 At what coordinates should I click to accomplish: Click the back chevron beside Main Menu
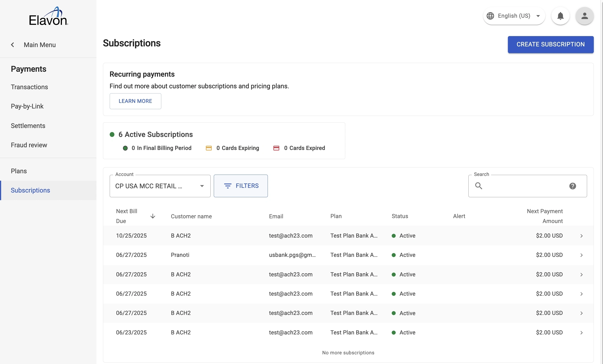(x=13, y=45)
